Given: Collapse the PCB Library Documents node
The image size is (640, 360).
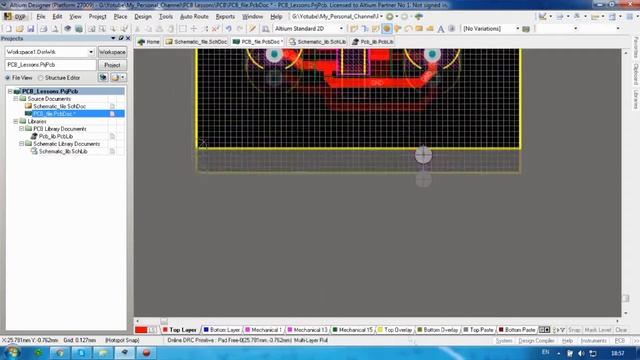Looking at the screenshot, I should point(22,129).
